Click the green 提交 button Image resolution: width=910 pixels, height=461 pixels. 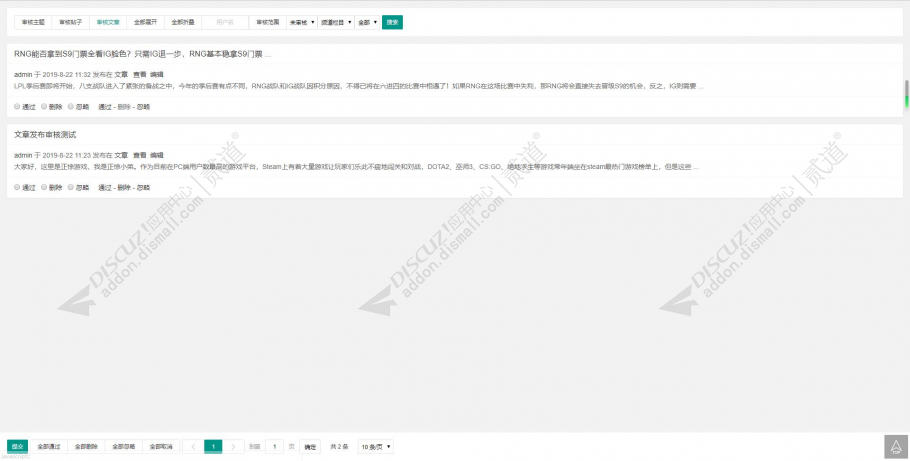coord(17,446)
